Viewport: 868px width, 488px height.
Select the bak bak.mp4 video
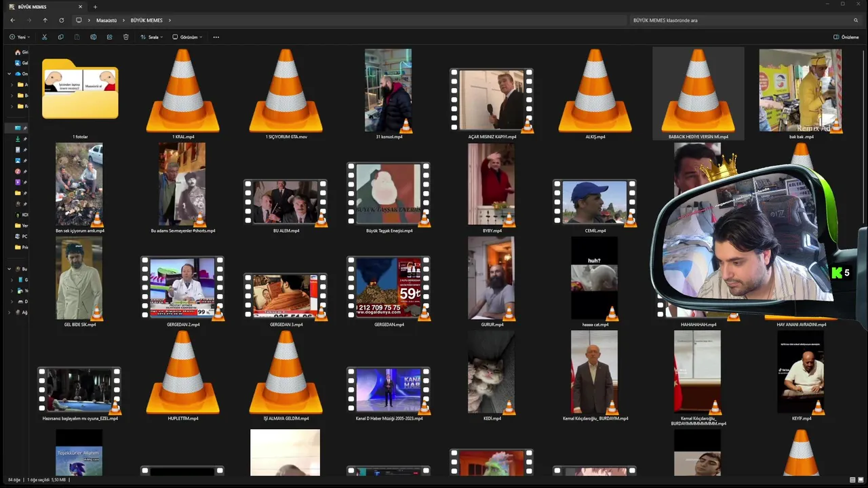click(x=802, y=94)
